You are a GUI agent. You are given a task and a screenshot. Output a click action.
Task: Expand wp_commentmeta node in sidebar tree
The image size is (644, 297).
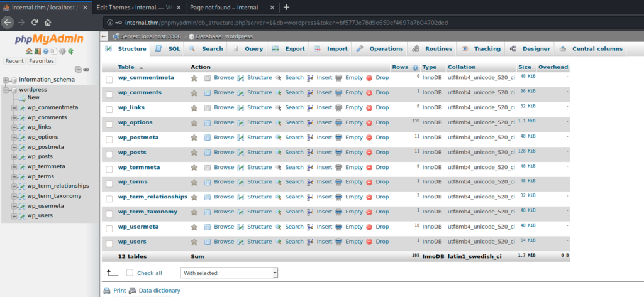[14, 108]
